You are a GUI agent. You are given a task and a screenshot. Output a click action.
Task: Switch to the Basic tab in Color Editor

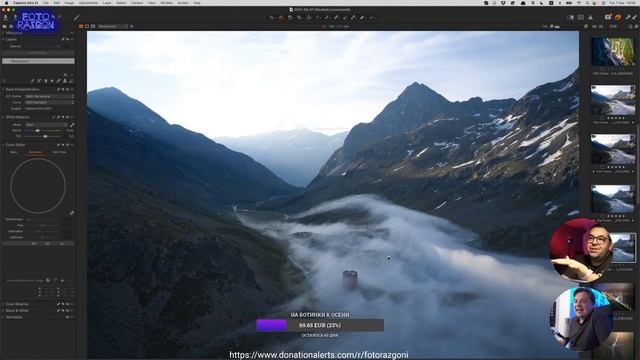[13, 152]
